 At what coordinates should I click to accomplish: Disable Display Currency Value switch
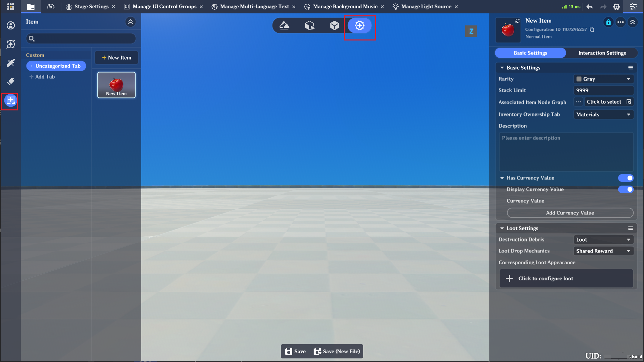(x=625, y=189)
